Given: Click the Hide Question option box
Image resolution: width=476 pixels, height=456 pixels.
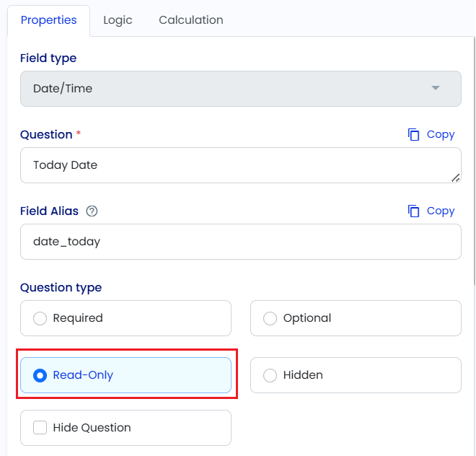Looking at the screenshot, I should tap(125, 428).
